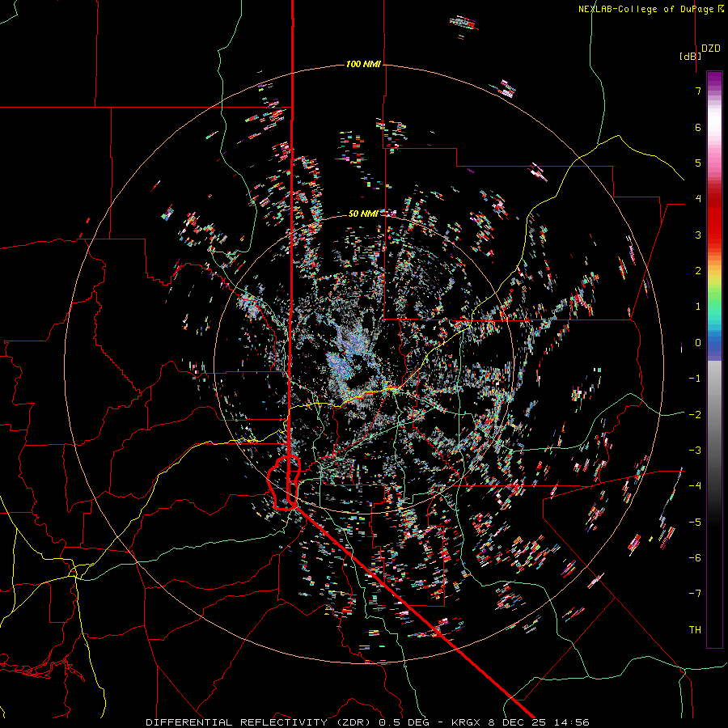Click the small red outlined polygon on the map
Viewport: 728px width, 728px height.
click(284, 483)
